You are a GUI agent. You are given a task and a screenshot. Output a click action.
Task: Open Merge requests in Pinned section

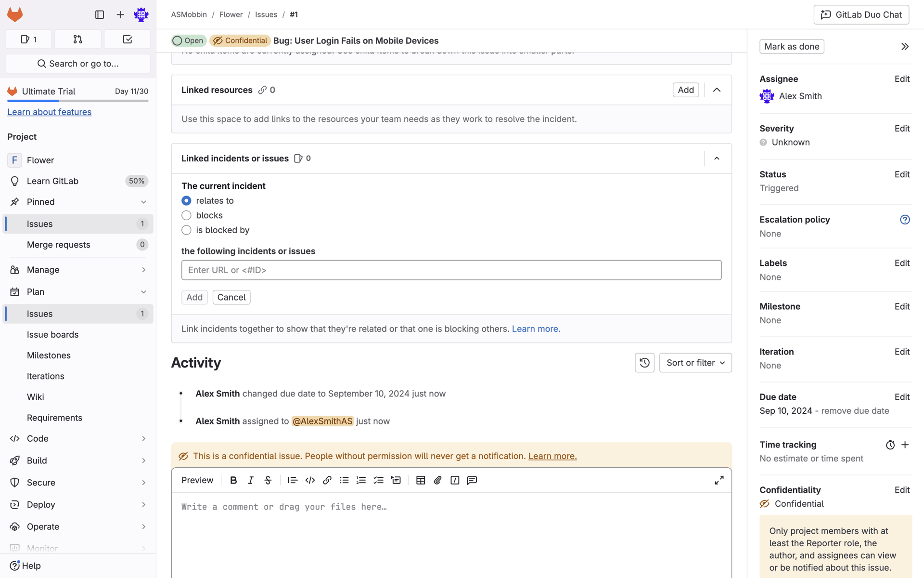point(78,245)
